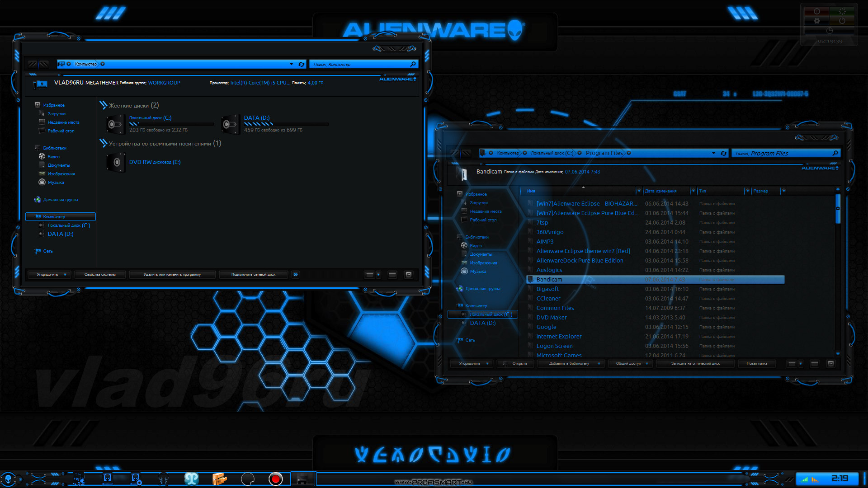
Task: Click the taskbar clock showing 2:19
Action: (840, 479)
